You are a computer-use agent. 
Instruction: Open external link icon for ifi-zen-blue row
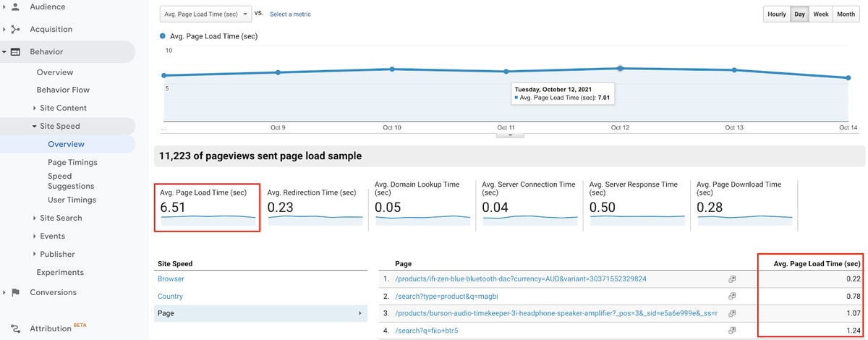point(732,279)
